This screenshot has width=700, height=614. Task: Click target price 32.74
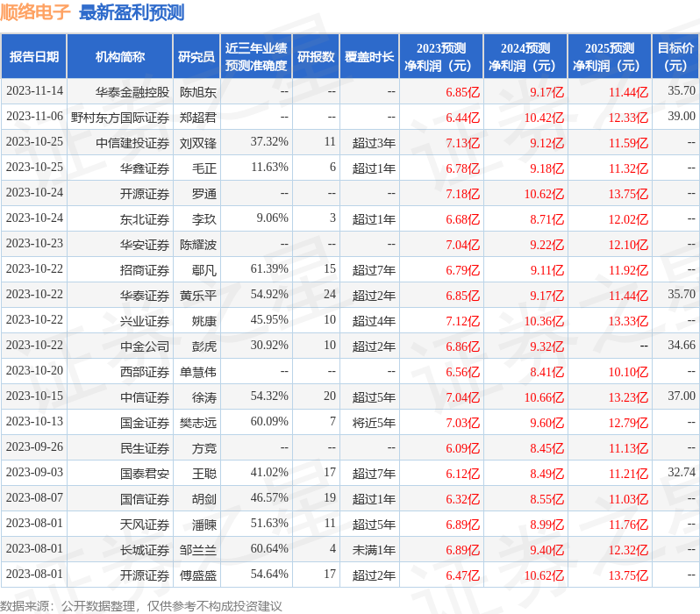click(x=682, y=473)
